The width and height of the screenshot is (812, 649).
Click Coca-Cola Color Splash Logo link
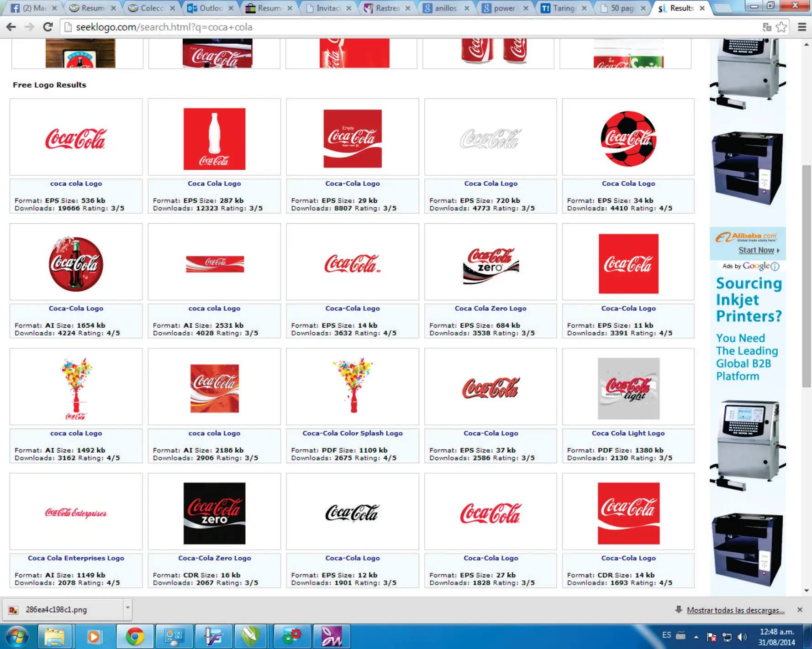[x=353, y=434]
